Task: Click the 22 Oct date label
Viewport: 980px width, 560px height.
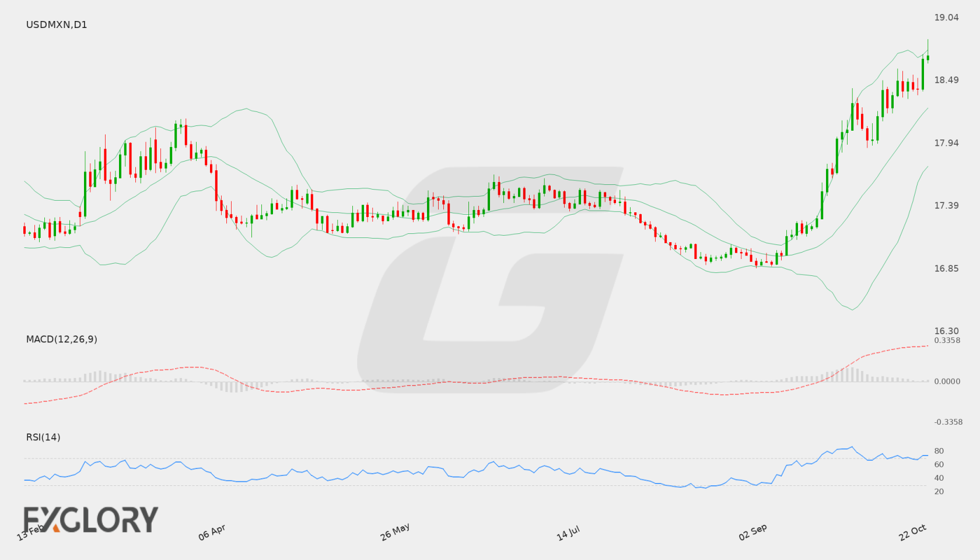Action: 913,532
